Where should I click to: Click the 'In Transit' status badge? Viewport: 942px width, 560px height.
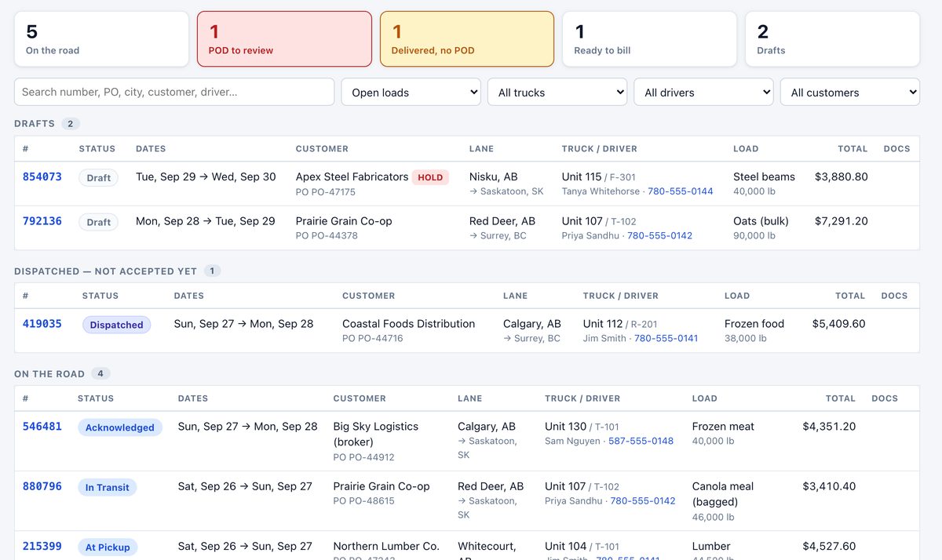(x=108, y=487)
